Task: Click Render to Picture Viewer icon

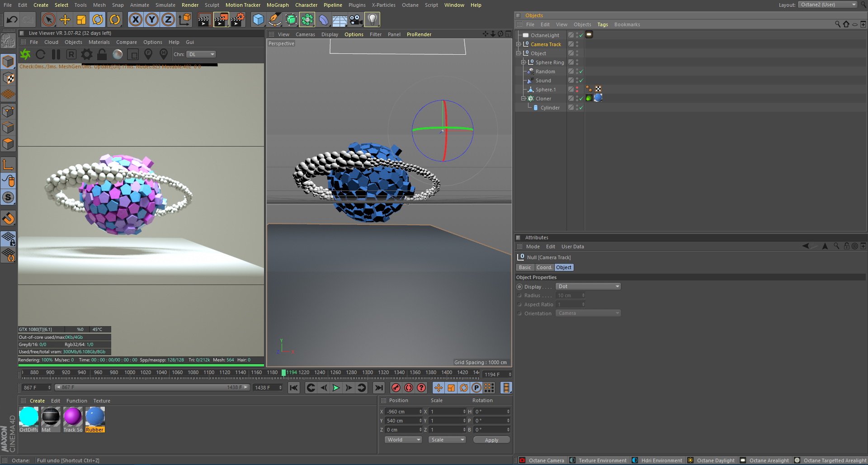Action: [221, 19]
